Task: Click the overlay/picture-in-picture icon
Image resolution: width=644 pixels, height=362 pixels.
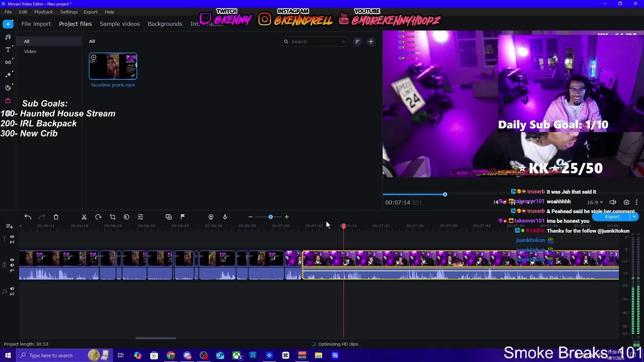Action: tap(169, 217)
